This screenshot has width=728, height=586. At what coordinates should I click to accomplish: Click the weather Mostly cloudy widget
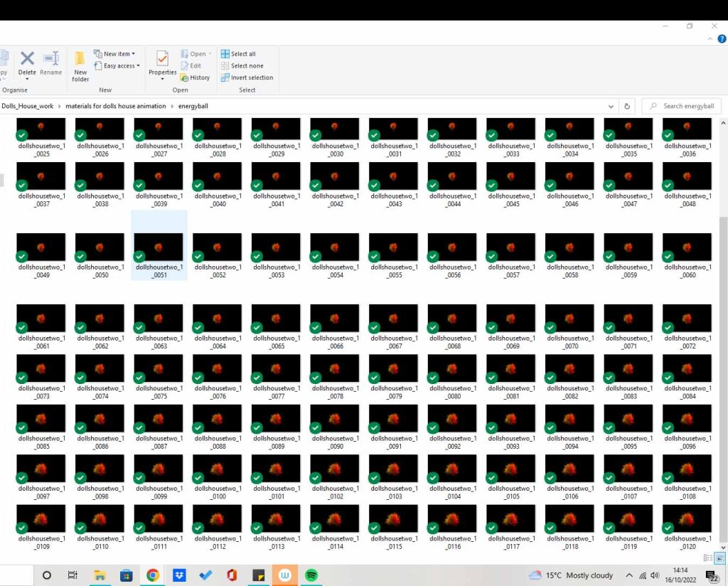tap(571, 575)
